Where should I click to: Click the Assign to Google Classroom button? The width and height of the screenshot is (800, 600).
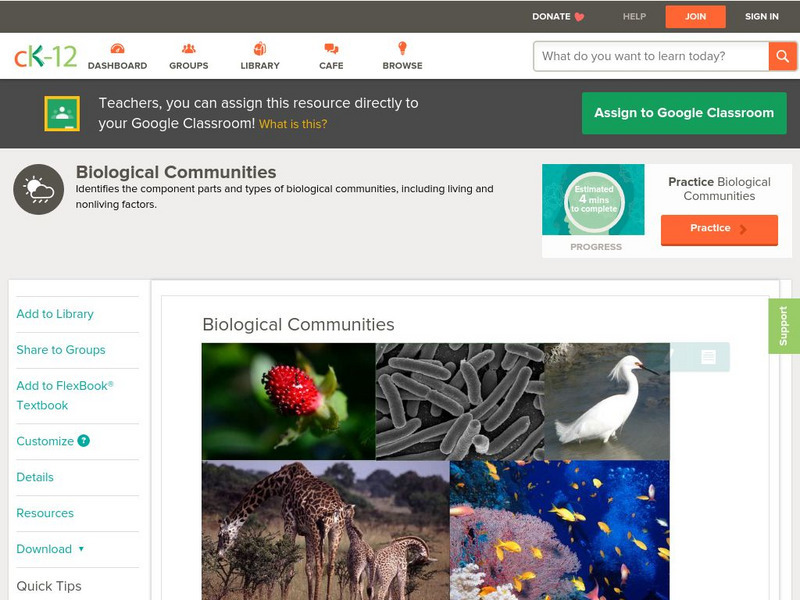pos(684,113)
